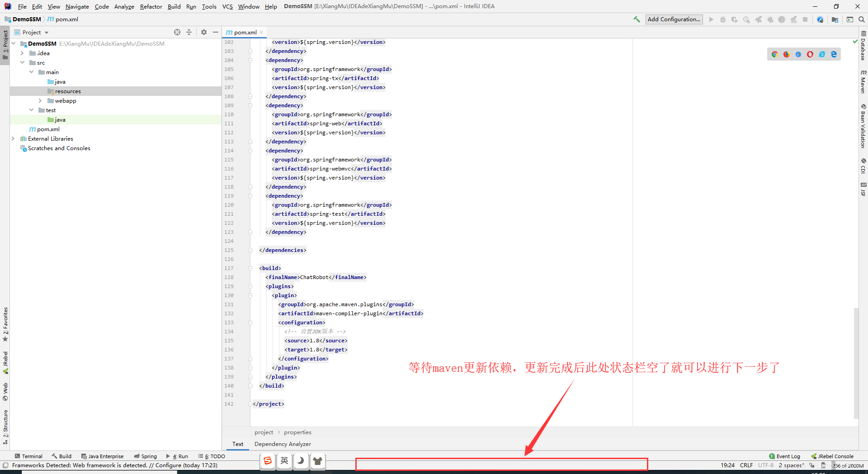Image resolution: width=868 pixels, height=474 pixels.
Task: Open Project panel settings gear
Action: click(204, 32)
